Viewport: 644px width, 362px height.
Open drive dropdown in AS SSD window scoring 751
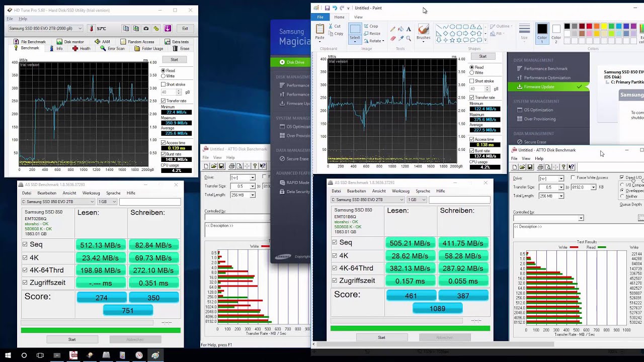click(58, 202)
